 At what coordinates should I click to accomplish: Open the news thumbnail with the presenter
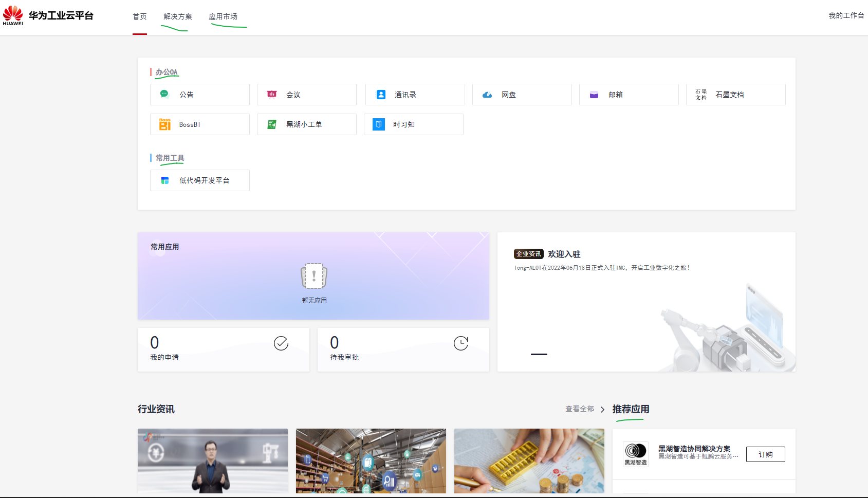point(213,461)
